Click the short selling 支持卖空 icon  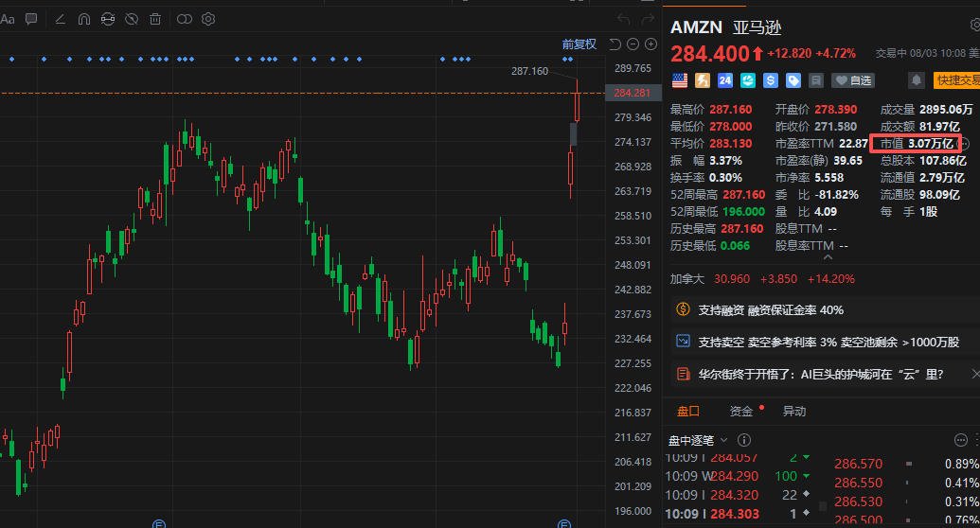(x=683, y=342)
